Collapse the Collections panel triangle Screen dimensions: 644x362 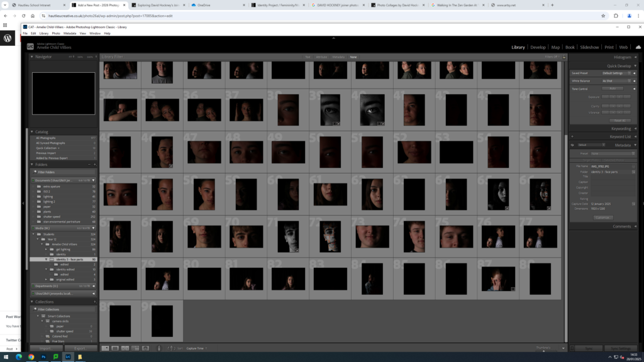(32, 302)
